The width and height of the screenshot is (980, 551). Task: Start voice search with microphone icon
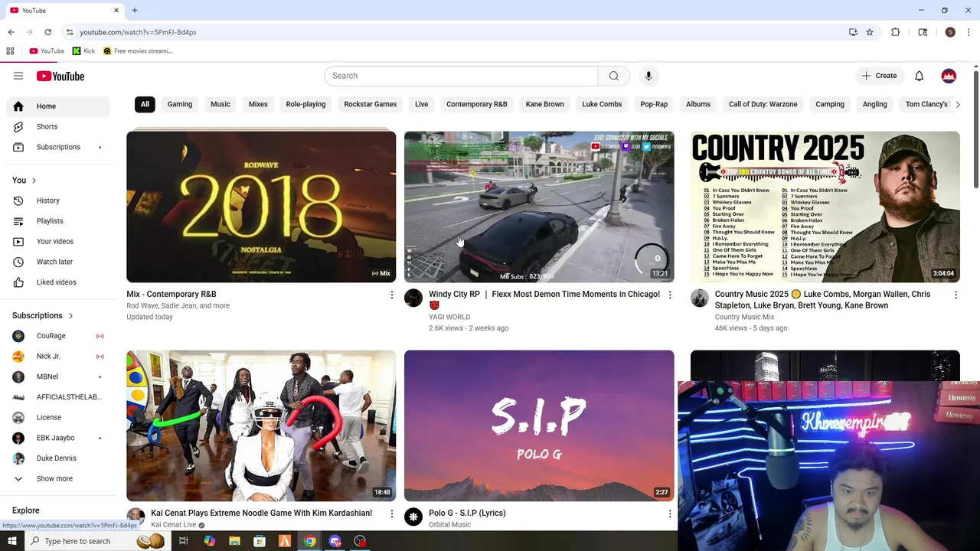648,76
